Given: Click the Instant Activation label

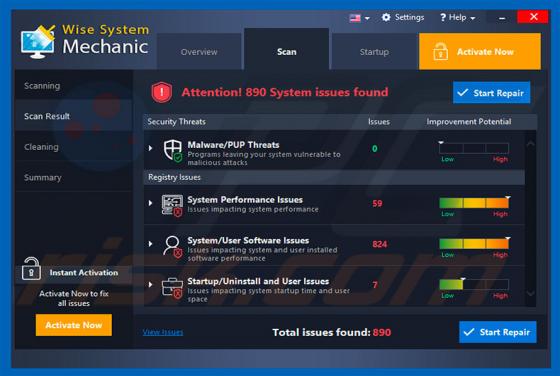Looking at the screenshot, I should click(x=84, y=272).
